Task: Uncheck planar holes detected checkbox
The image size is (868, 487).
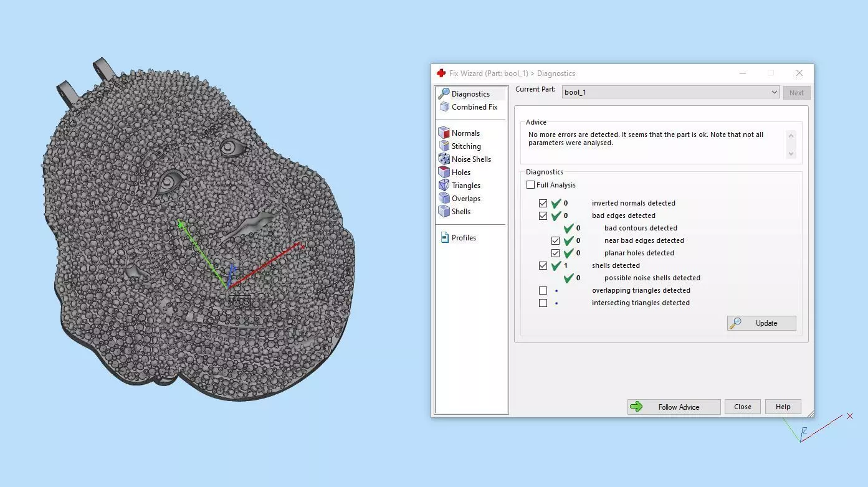Action: click(555, 253)
